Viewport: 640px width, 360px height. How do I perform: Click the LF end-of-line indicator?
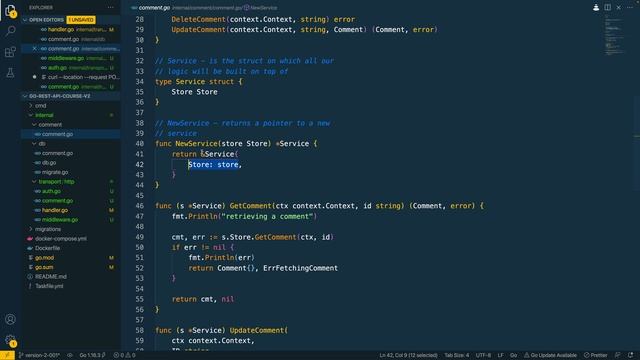[x=500, y=355]
